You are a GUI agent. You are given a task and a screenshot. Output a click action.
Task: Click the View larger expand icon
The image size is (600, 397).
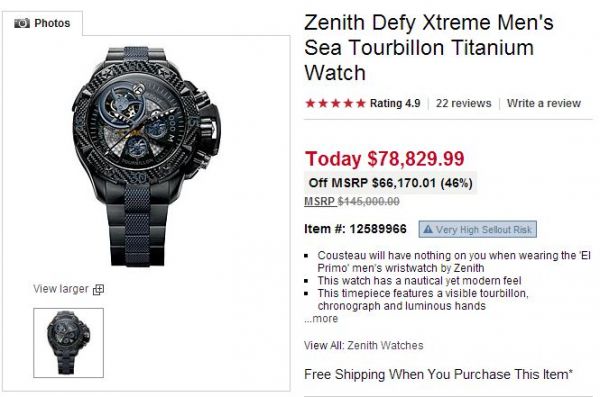tap(98, 289)
